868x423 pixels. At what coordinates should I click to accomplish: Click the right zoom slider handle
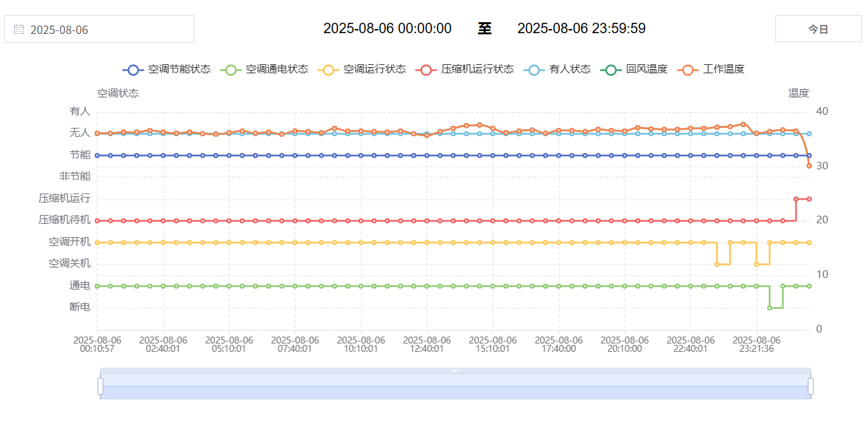(811, 386)
